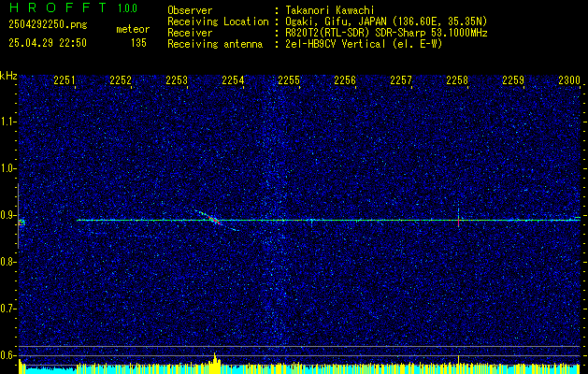Click the 'Observer' field label
The image size is (588, 374).
[190, 10]
